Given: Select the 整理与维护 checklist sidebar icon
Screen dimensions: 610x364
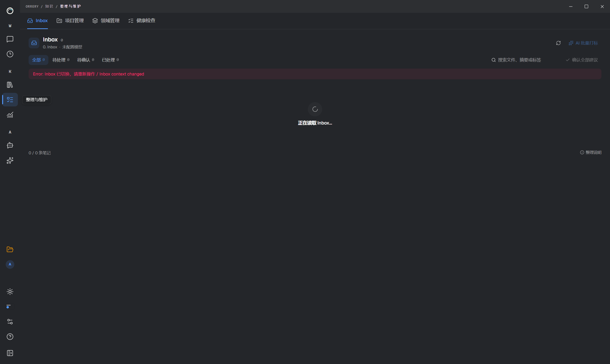Looking at the screenshot, I should coord(10,100).
